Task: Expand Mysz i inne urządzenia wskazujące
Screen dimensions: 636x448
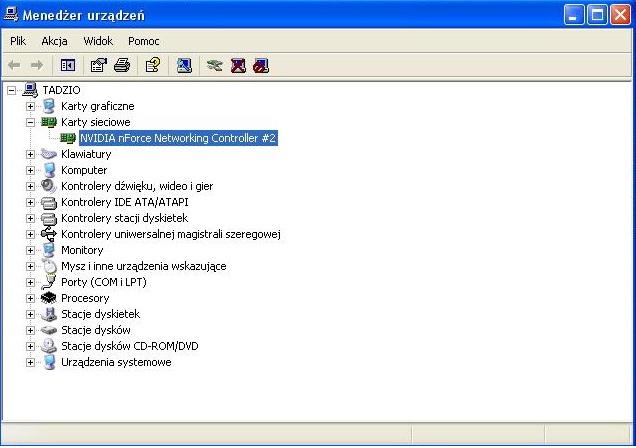Action: point(30,266)
